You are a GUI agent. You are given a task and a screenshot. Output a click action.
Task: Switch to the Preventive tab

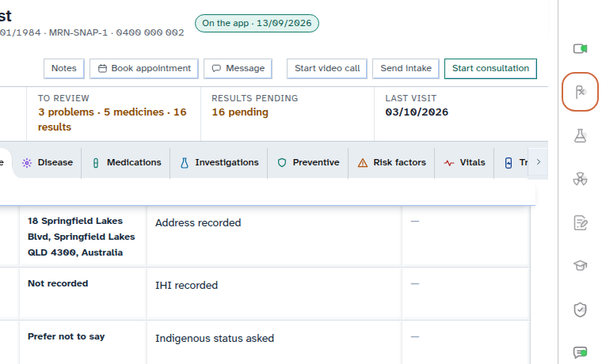(x=308, y=163)
